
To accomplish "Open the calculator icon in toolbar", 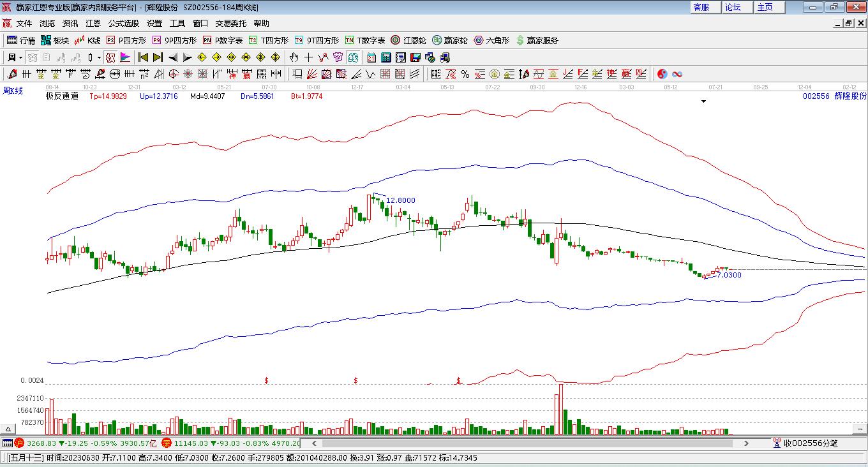I will 386,57.
